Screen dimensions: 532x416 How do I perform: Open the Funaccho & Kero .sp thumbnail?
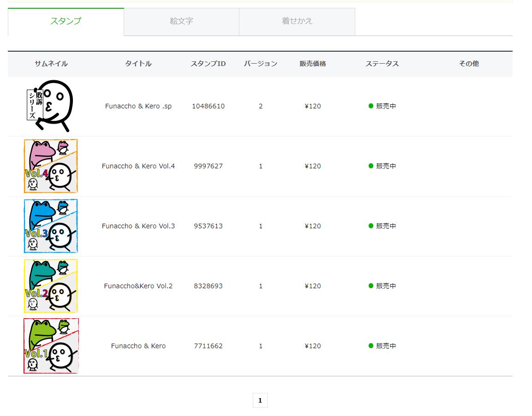coord(50,106)
